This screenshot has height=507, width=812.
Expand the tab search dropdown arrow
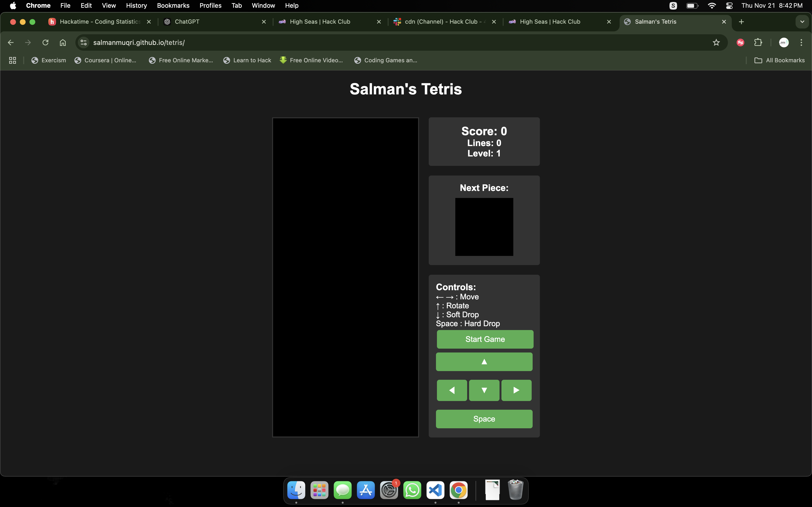click(802, 22)
